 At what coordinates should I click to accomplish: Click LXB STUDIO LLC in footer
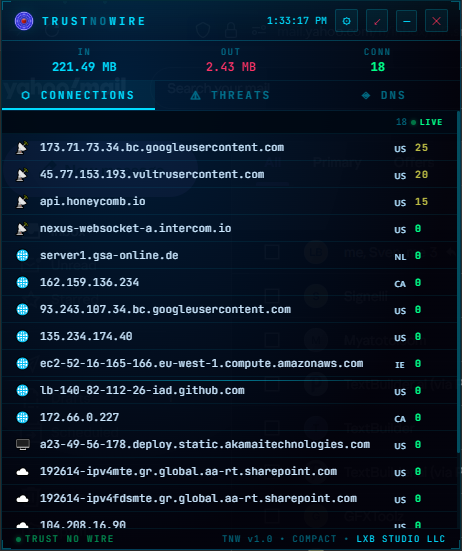(x=401, y=539)
